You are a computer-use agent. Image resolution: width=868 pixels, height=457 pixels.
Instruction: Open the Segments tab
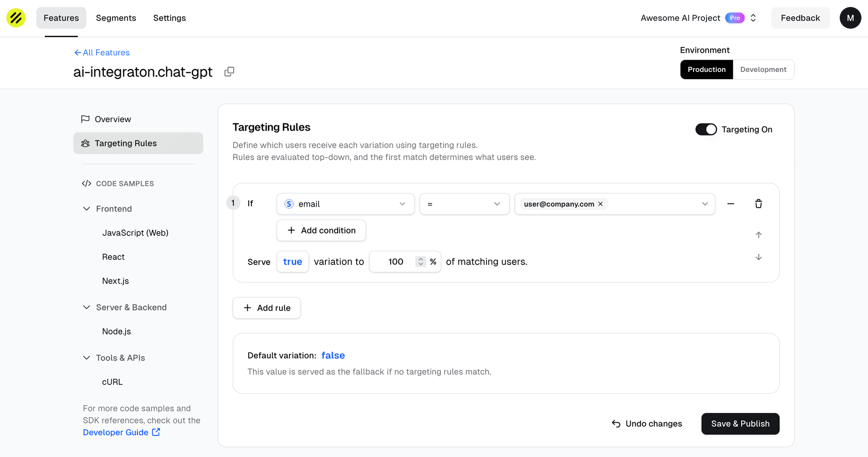(116, 18)
